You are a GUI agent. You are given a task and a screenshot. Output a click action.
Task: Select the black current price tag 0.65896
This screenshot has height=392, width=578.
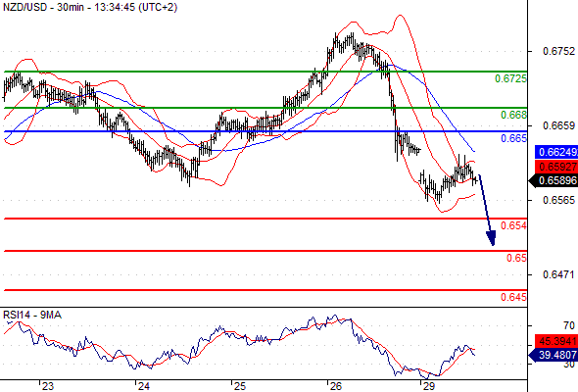click(x=553, y=180)
